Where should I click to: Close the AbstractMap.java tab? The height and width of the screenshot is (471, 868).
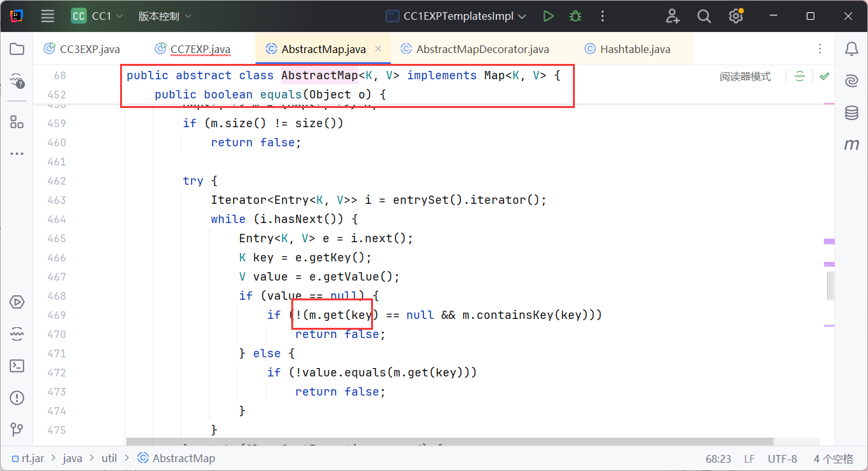pos(378,49)
